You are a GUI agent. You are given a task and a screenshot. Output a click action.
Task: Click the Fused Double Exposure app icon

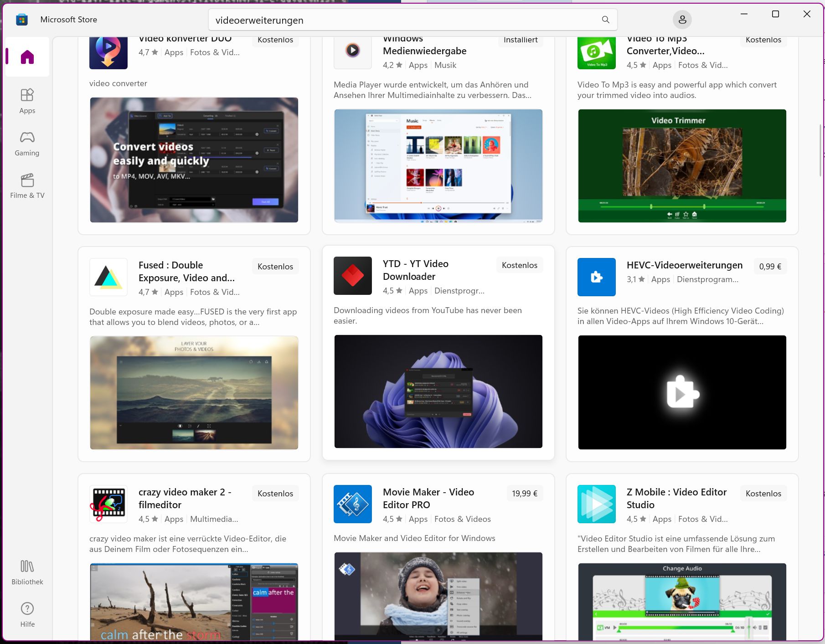108,277
